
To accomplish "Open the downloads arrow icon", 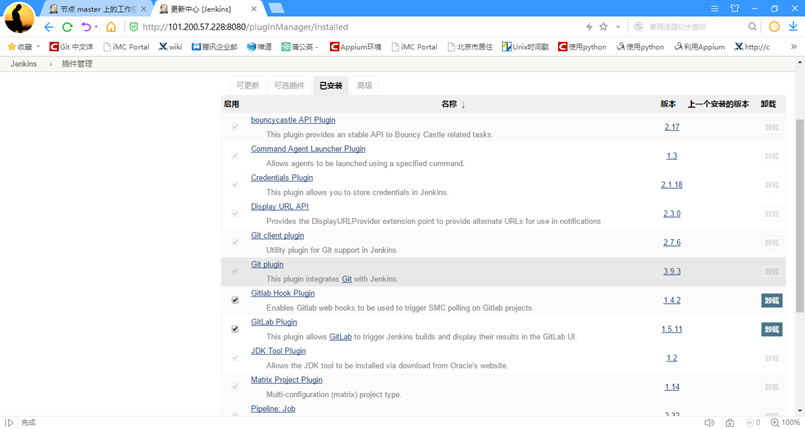I will pos(793,27).
